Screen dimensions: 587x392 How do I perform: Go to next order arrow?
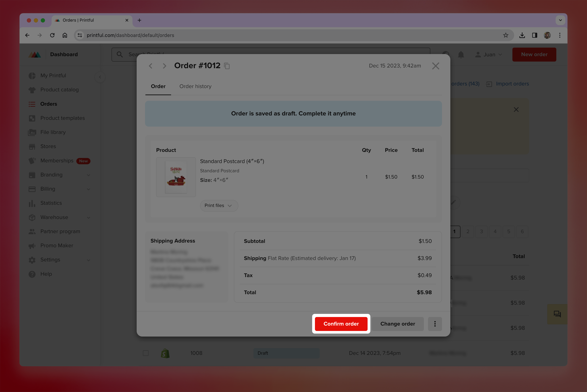(x=164, y=66)
